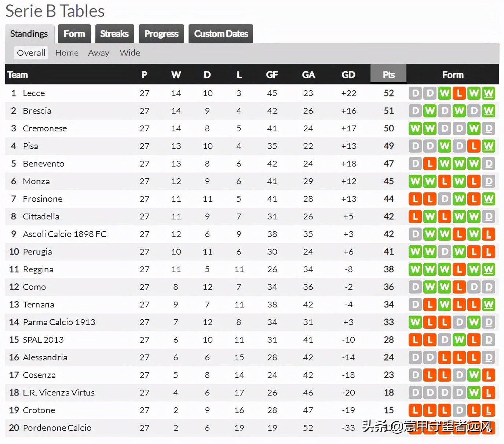The height and width of the screenshot is (444, 504).
Task: Click Frosinone's first orange L form badge
Action: 415,199
